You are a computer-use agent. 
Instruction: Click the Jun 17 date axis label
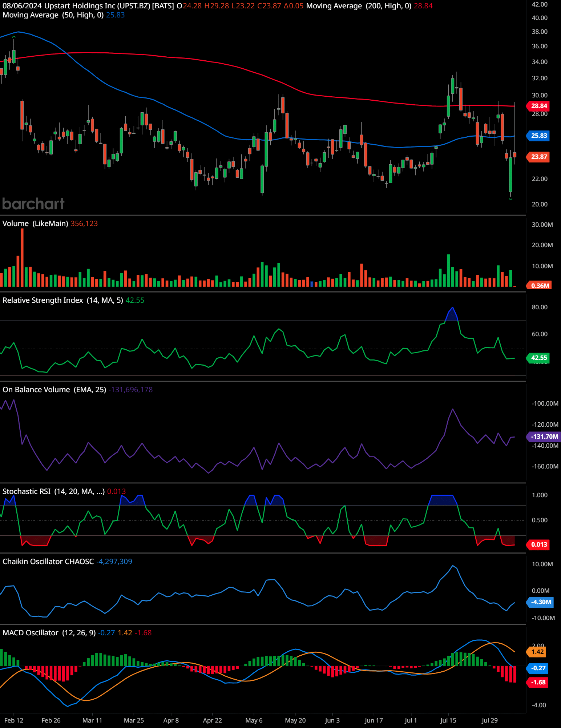click(x=374, y=720)
